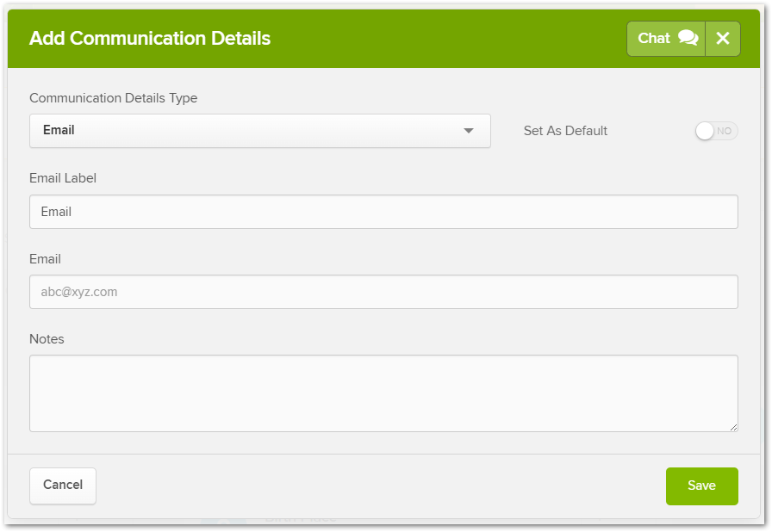Close the Add Communication Details dialog
This screenshot has width=772, height=532.
[x=723, y=39]
